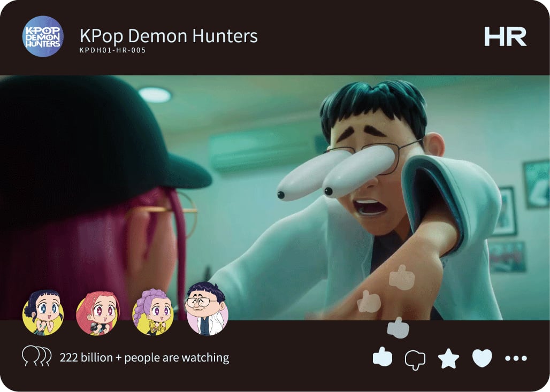550x392 pixels.
Task: Click the doctor's popped-out eyes in video
Action: pos(337,173)
